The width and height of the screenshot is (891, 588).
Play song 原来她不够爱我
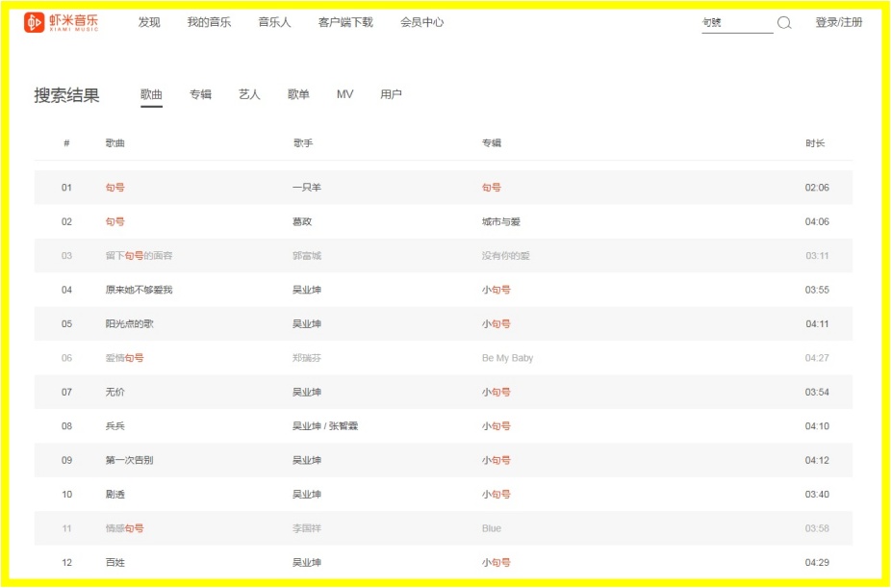(x=139, y=290)
